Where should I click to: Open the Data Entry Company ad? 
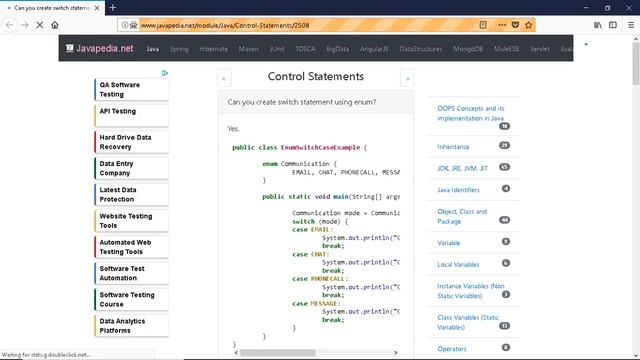131,168
